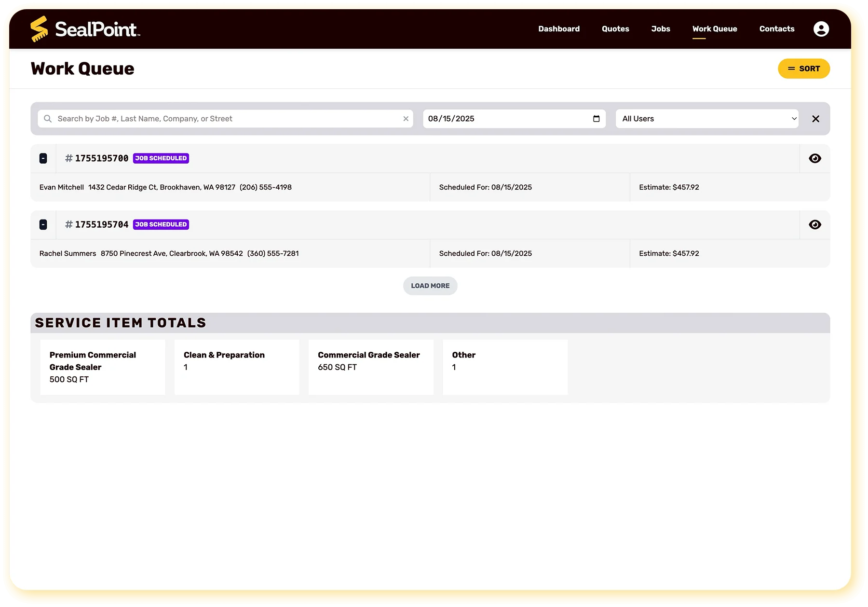
Task: Navigate to the Quotes section
Action: click(615, 28)
